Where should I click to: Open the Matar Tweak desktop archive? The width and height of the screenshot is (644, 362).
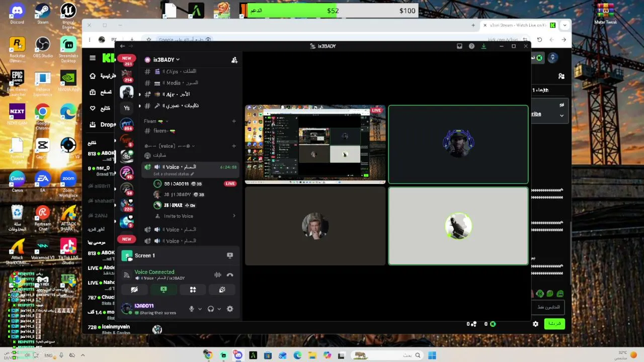tap(605, 14)
